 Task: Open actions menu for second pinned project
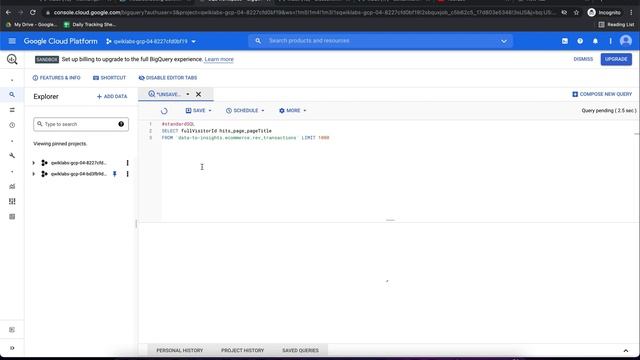127,174
